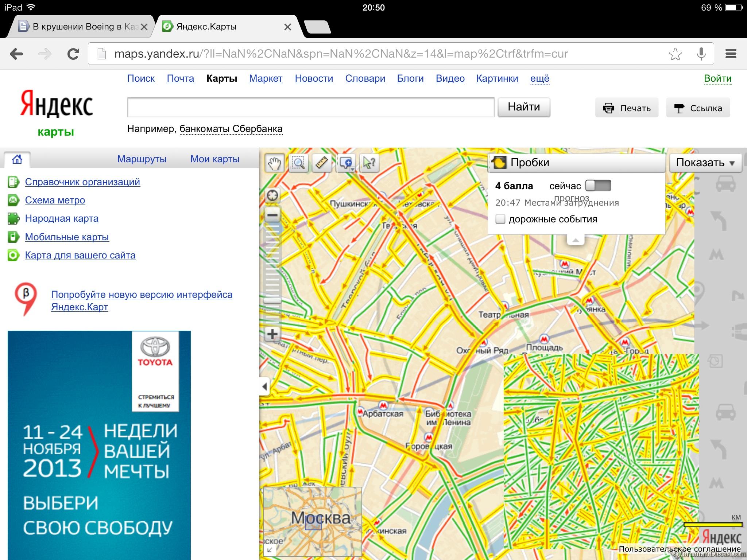
Task: Zoom in with the plus button
Action: click(272, 334)
